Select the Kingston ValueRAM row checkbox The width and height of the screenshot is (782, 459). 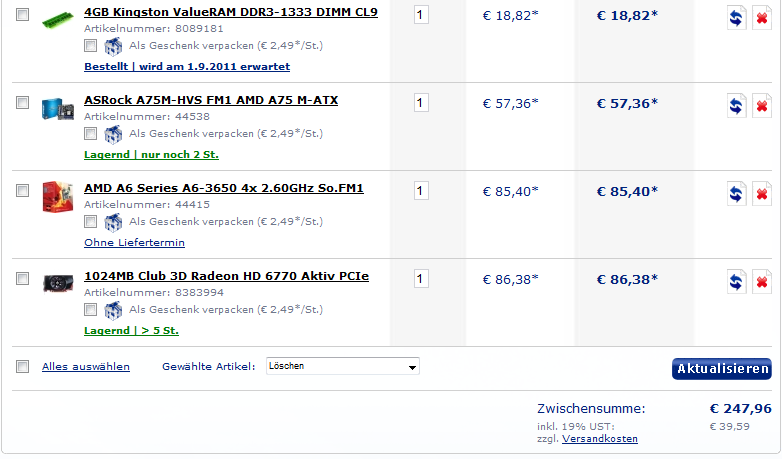pyautogui.click(x=22, y=14)
